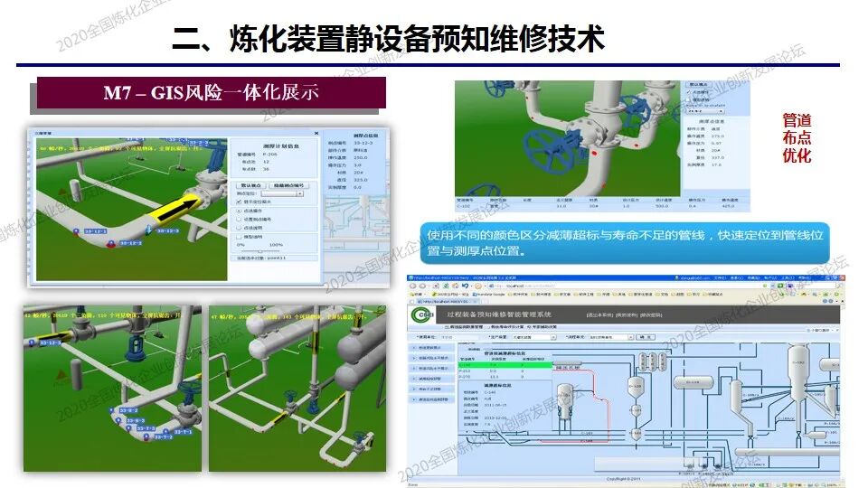
Task: Click the CSEI logo in the web page header
Action: click(x=421, y=314)
